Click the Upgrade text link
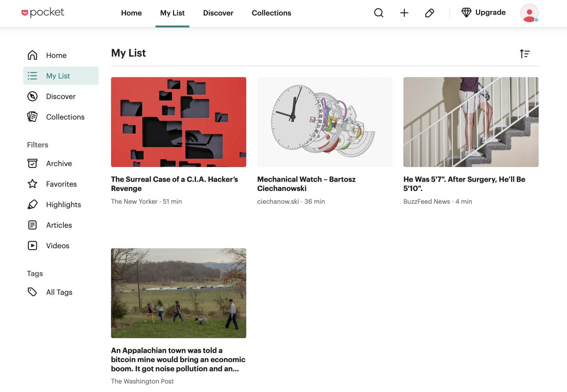 click(490, 13)
